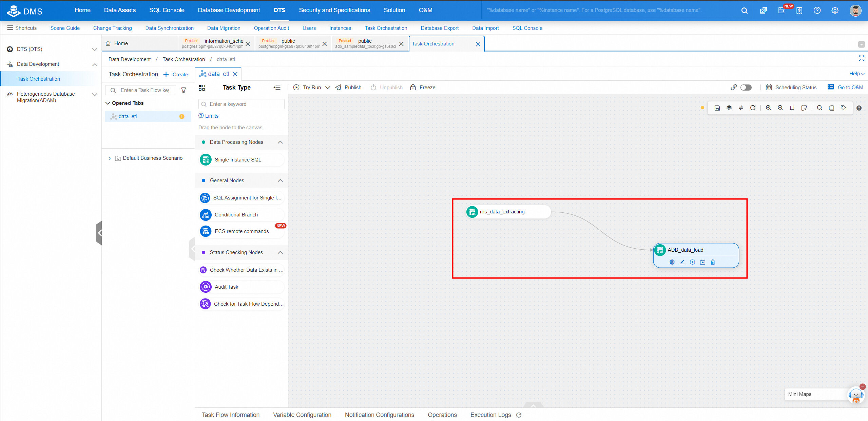
Task: Click the canvas zoom out icon
Action: 780,108
